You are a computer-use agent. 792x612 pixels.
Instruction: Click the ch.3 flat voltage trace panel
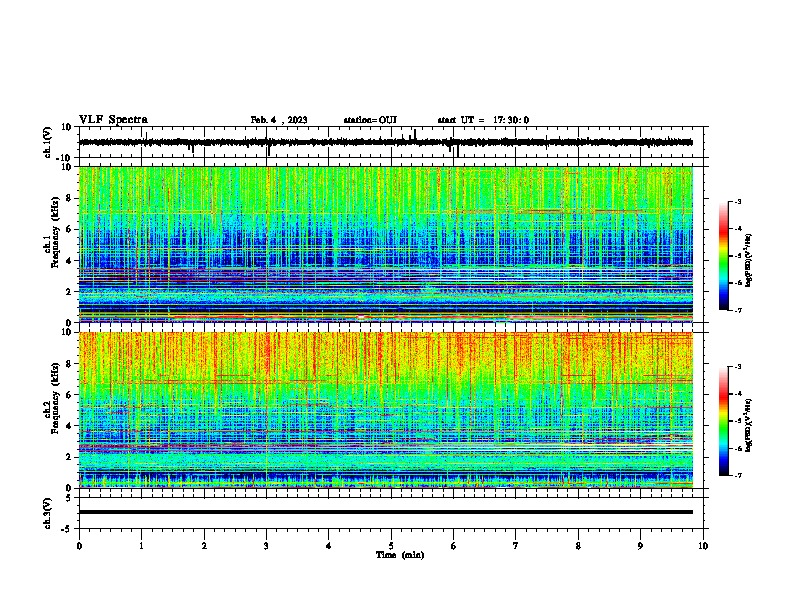pos(393,513)
